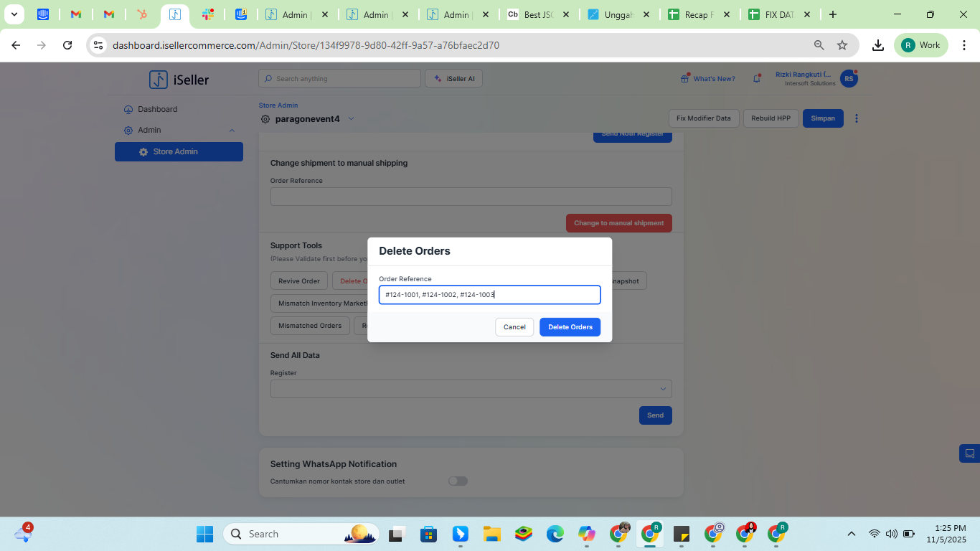
Task: Click the Order Reference field in dialog
Action: pos(489,295)
